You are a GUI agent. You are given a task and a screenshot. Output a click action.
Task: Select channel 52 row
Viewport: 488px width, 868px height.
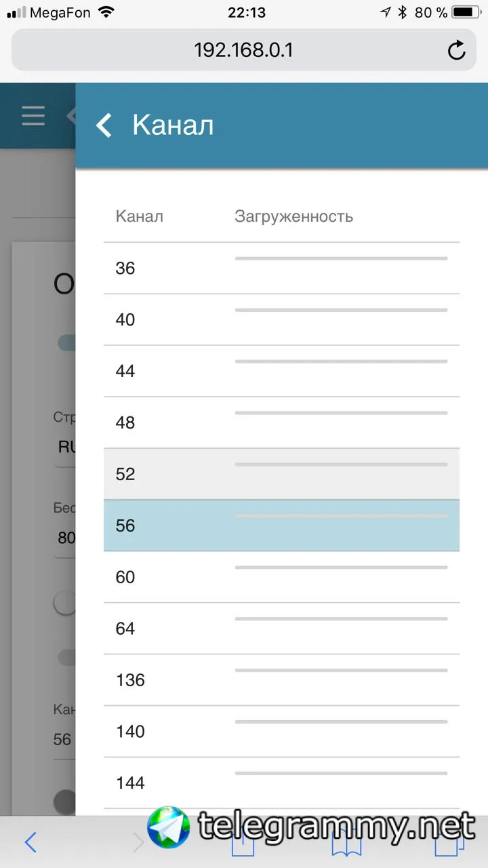[x=281, y=475]
